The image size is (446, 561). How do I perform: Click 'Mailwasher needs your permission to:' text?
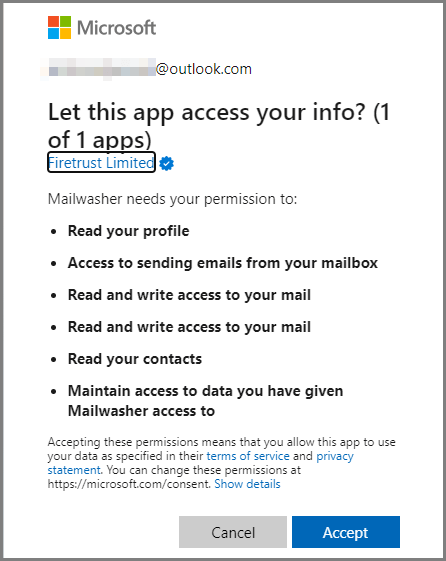point(172,199)
